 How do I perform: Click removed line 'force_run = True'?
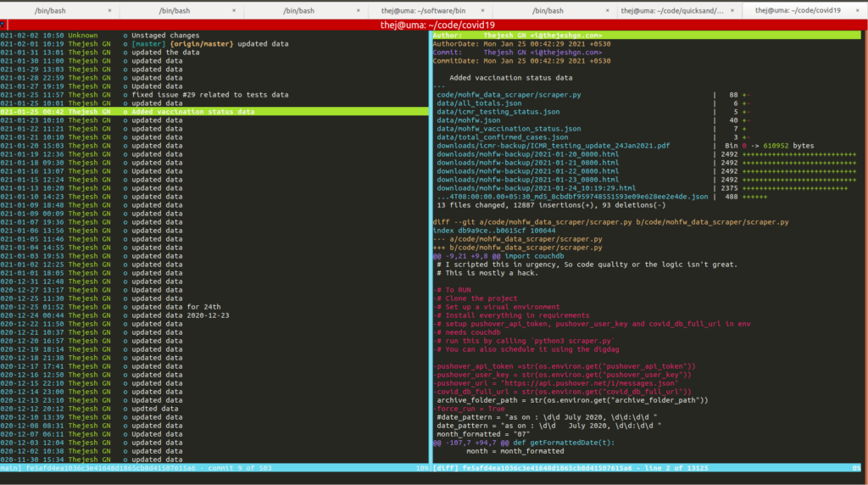pos(468,409)
